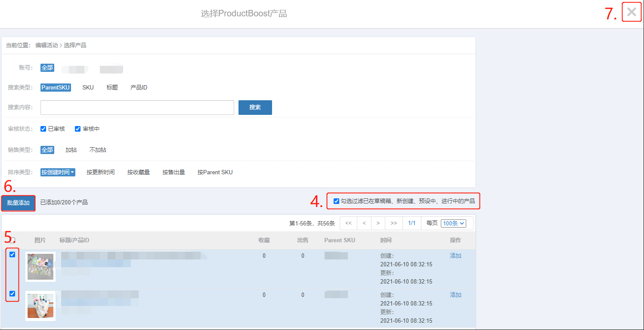
Task: Open the first product thumbnail image
Action: pyautogui.click(x=40, y=267)
